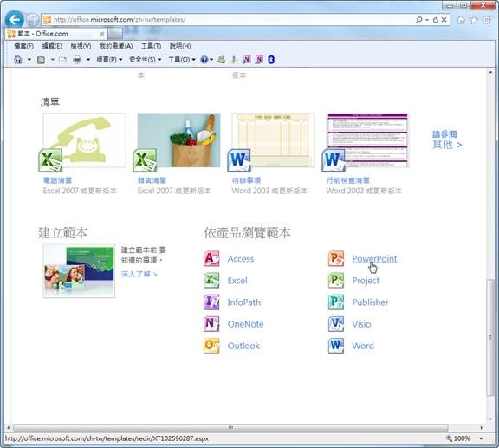The image size is (499, 448).
Task: Click the blue help question mark icon
Action: 204,60
